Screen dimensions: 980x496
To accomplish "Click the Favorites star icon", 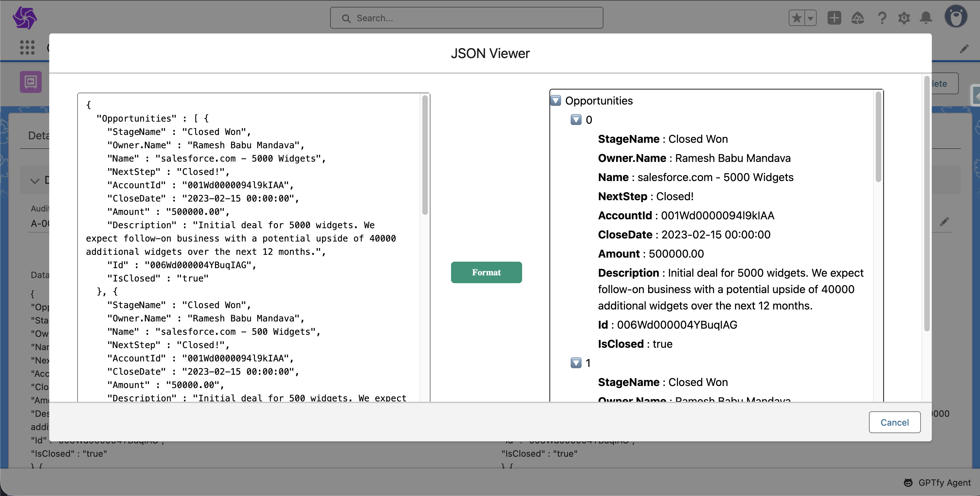I will coord(797,18).
